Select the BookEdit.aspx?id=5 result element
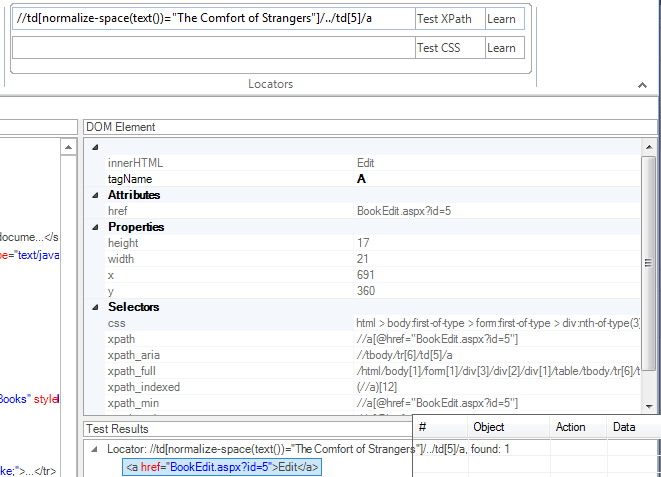 click(221, 467)
